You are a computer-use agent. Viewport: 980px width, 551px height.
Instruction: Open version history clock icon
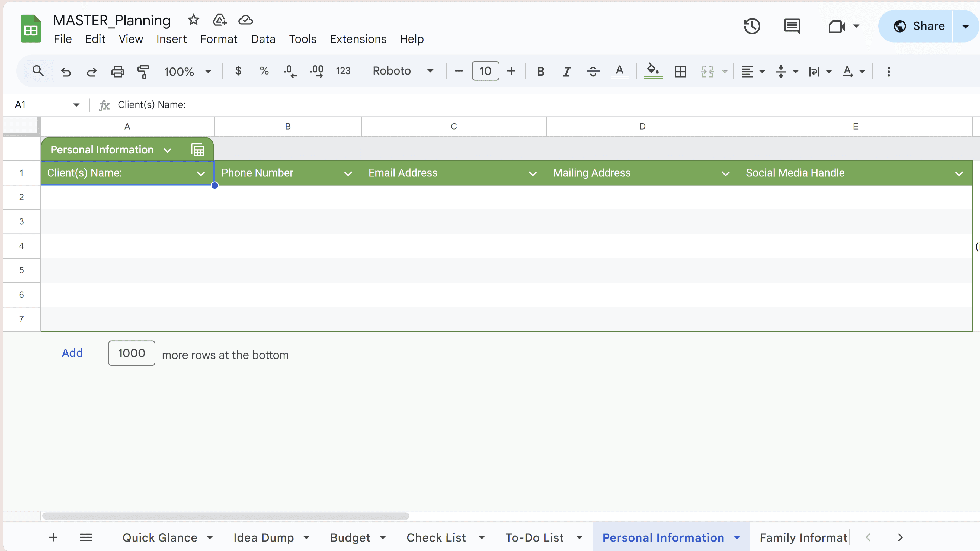tap(752, 26)
